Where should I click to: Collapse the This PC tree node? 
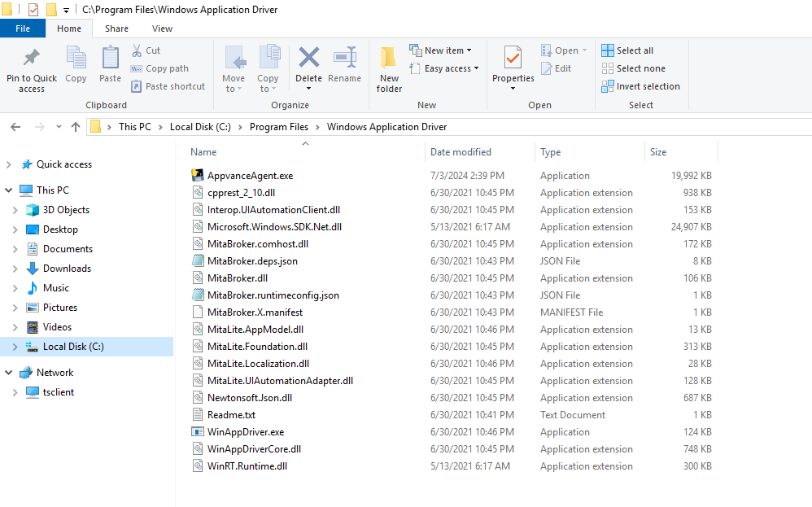pos(8,190)
